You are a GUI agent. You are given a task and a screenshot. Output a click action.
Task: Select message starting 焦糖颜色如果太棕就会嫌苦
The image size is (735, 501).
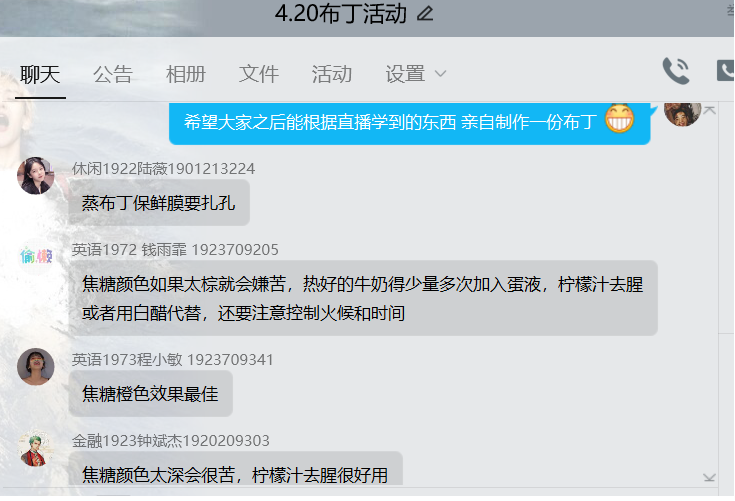(x=363, y=298)
